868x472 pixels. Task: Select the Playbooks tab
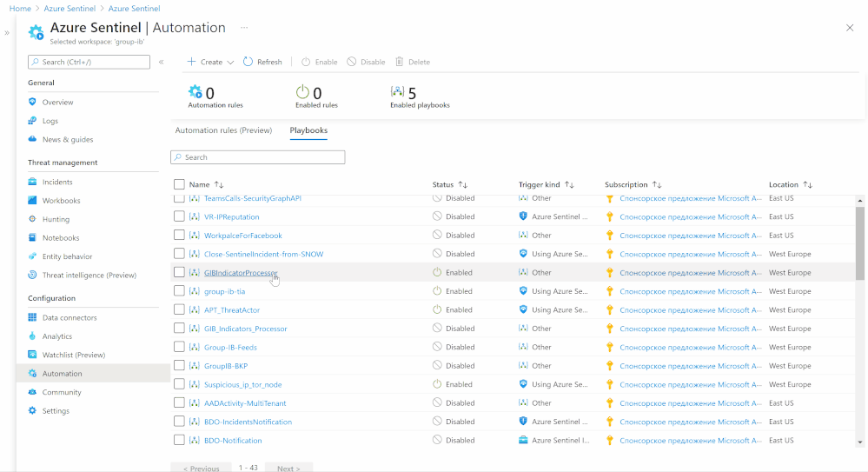click(308, 130)
